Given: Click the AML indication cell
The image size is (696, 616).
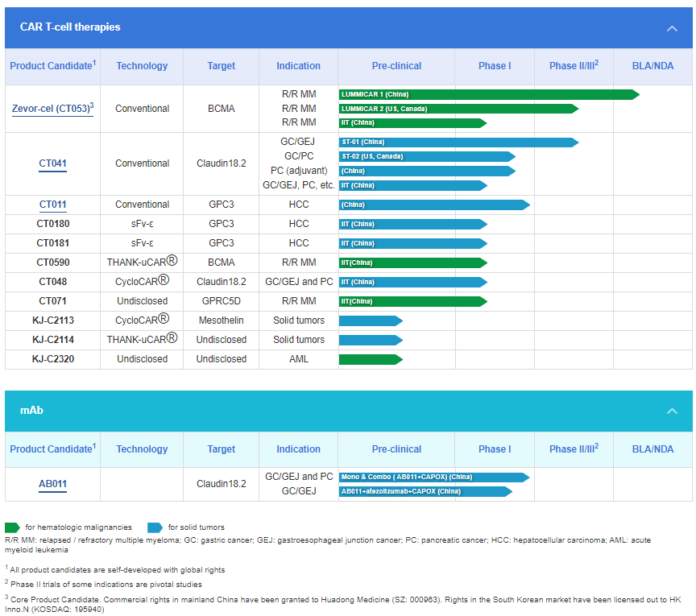Looking at the screenshot, I should (299, 359).
